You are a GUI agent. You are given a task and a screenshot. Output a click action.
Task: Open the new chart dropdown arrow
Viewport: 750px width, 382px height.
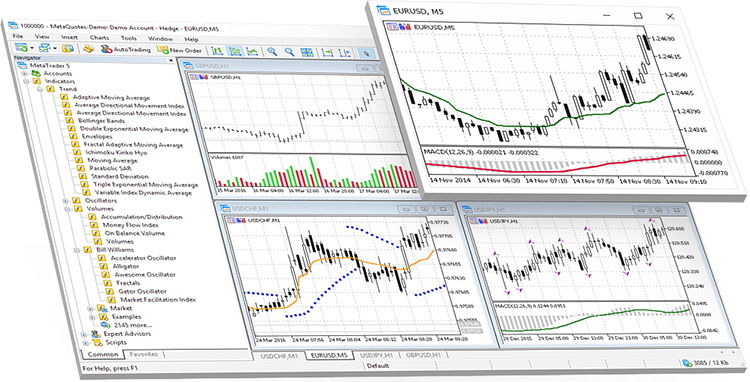click(32, 48)
